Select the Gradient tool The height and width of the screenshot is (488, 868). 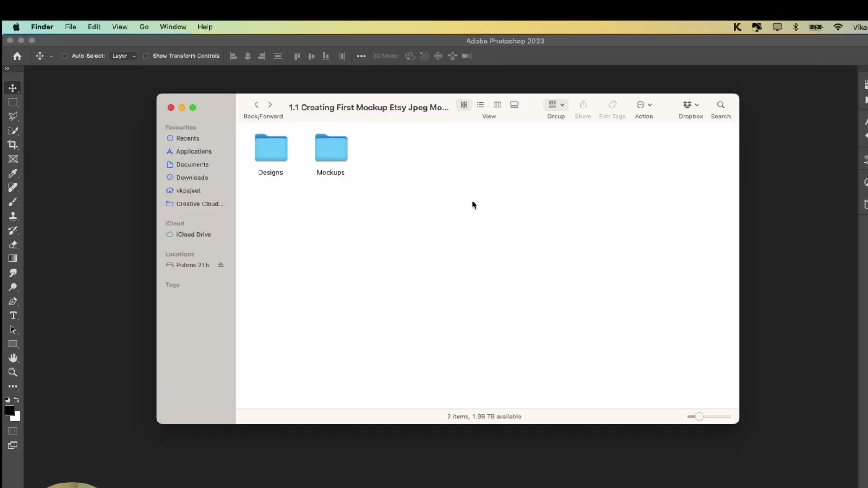[x=13, y=258]
